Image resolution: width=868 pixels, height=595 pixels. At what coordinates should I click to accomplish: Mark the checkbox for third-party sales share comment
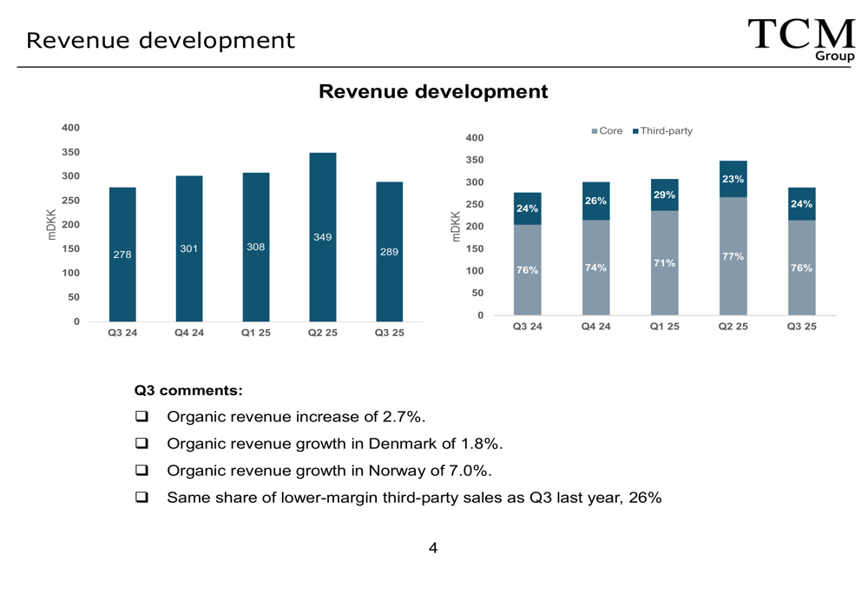click(x=141, y=498)
